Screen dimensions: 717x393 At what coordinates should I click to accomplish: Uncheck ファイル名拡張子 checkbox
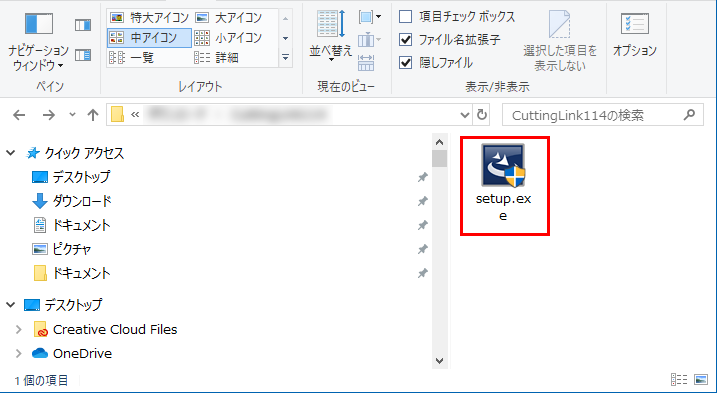pyautogui.click(x=406, y=40)
